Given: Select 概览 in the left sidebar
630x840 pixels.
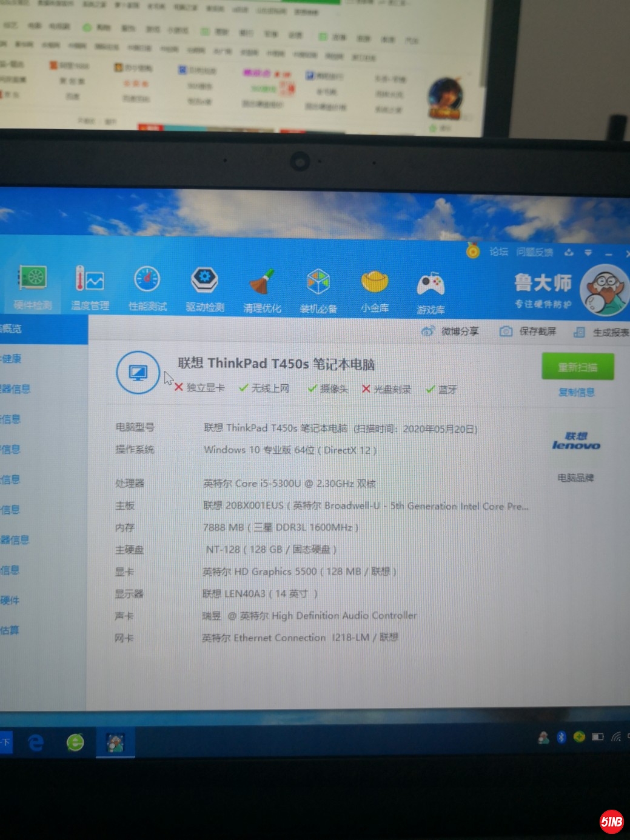Looking at the screenshot, I should point(11,328).
